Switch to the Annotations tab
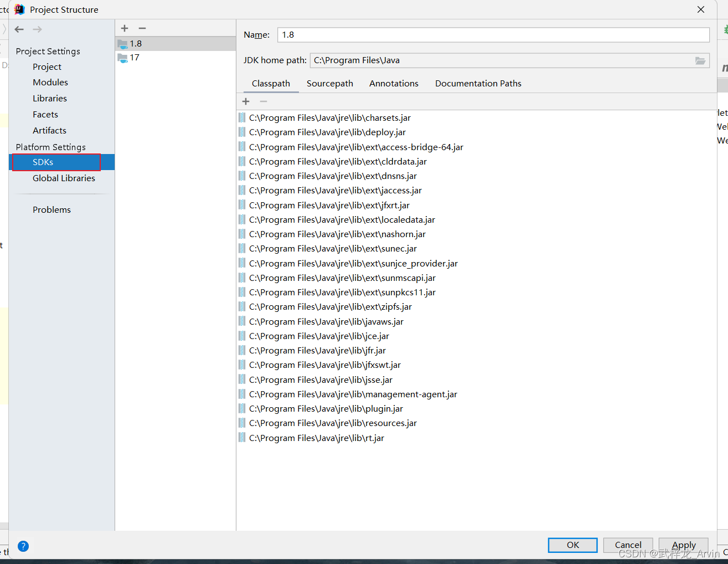Image resolution: width=728 pixels, height=564 pixels. pyautogui.click(x=394, y=84)
